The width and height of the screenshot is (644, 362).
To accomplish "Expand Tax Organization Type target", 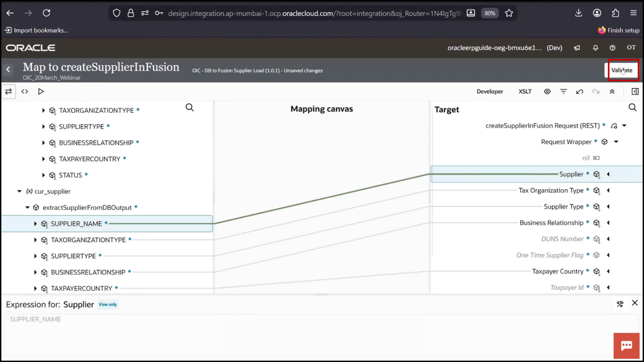I will (608, 190).
